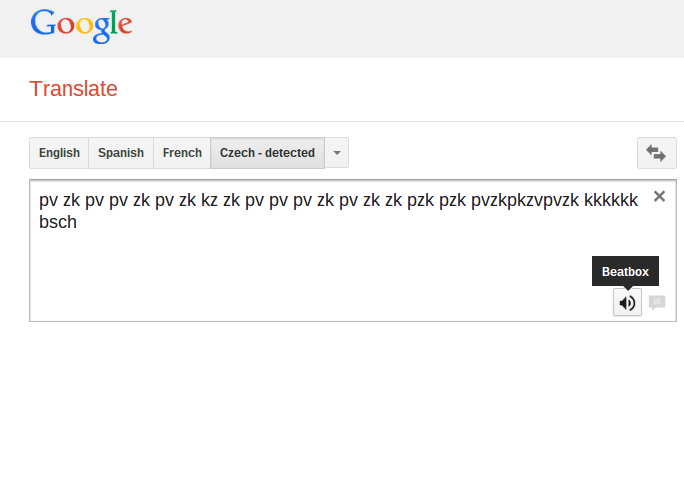Choose French as source language
The height and width of the screenshot is (492, 684).
[182, 153]
